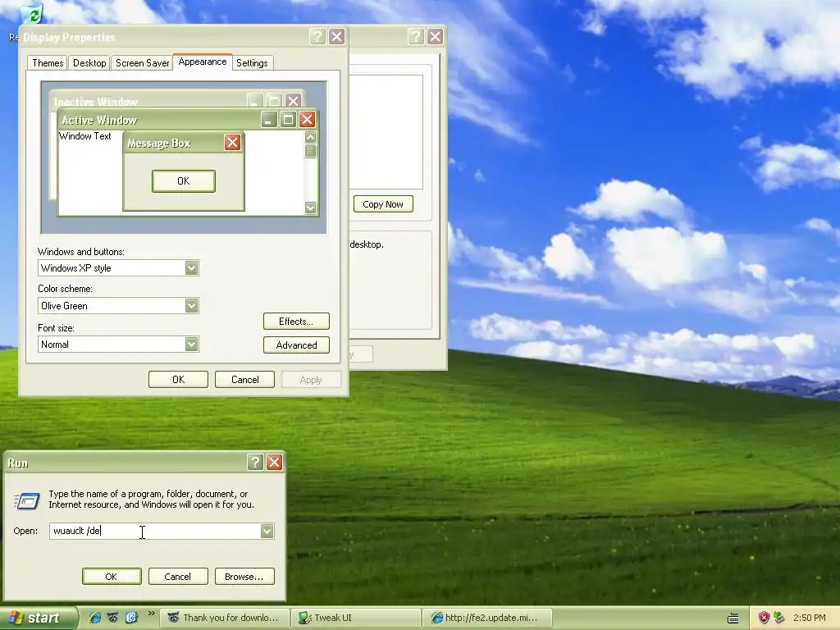Image resolution: width=840 pixels, height=630 pixels.
Task: Click the red security shield tray icon
Action: 764,619
